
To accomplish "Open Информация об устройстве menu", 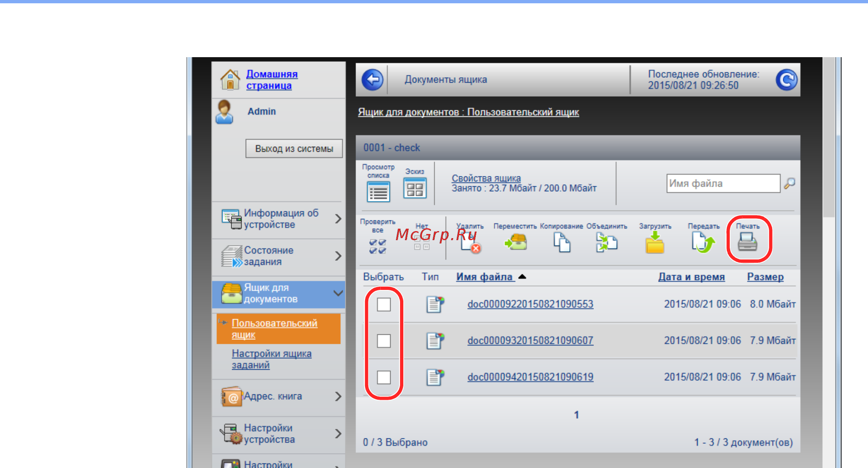I will click(x=279, y=219).
